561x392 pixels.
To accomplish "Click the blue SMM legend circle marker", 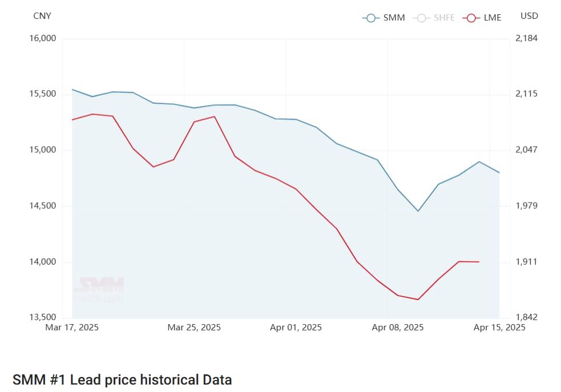I will (x=371, y=18).
